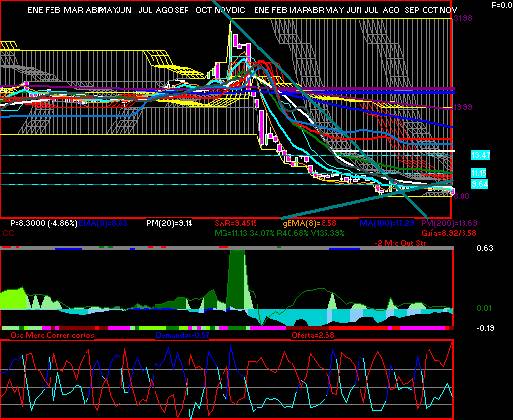Screen dimensions: 513x420
Task: Click the purple PM(200) indicator label
Action: 449,223
